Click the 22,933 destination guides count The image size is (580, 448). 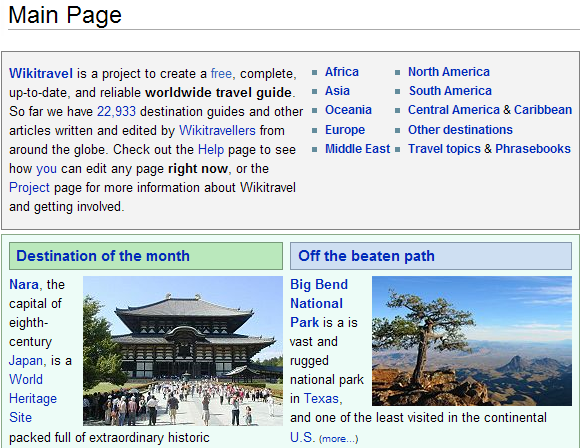[x=116, y=111]
